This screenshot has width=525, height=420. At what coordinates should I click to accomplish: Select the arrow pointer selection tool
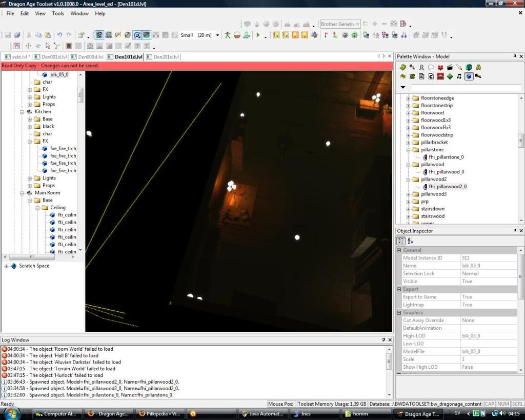(48, 46)
